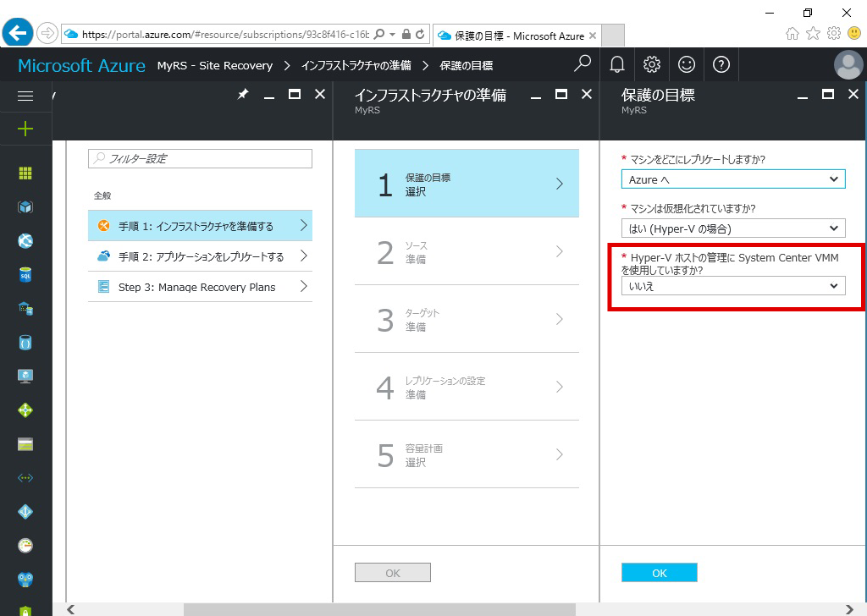Open step 2 ソース 準備
The height and width of the screenshot is (616, 867).
[467, 251]
